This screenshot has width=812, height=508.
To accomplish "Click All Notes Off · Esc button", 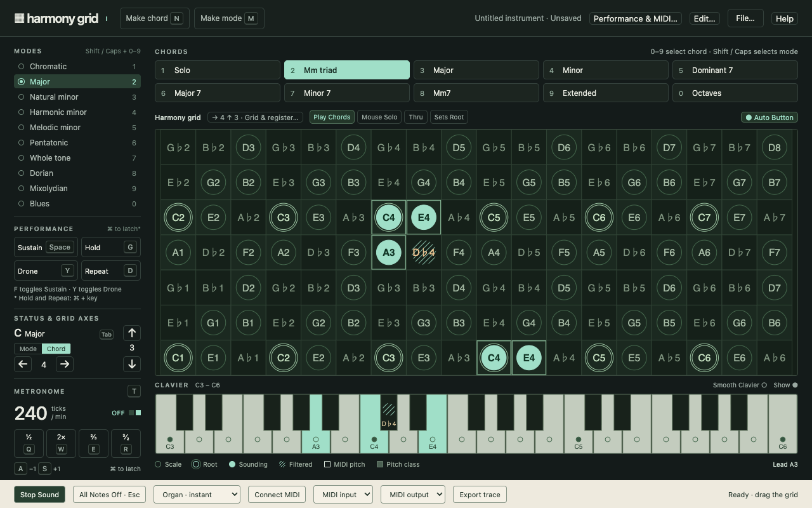I will pyautogui.click(x=110, y=495).
